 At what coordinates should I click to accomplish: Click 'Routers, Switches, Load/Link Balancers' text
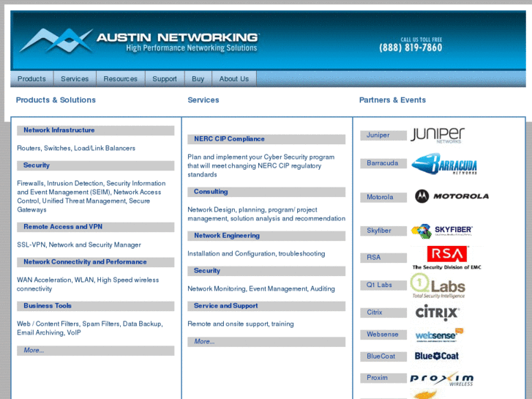tap(76, 149)
